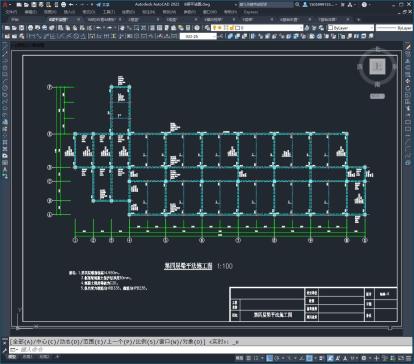Open the Express menu
The image size is (414, 364).
pos(250,12)
